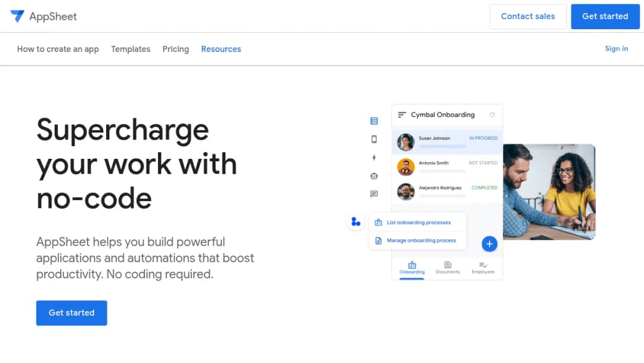Click Alejandro Rodriguez's name
This screenshot has width=644, height=363.
(x=440, y=187)
